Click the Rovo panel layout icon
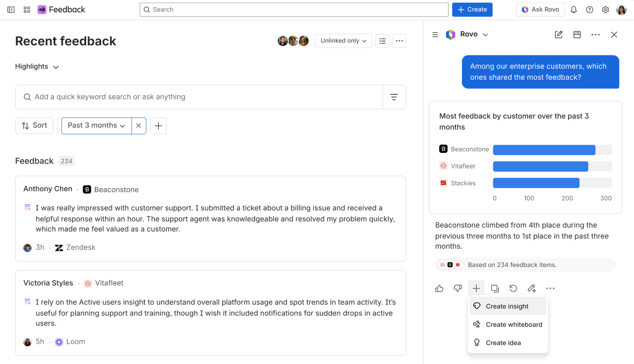This screenshot has width=634, height=364. (x=577, y=35)
